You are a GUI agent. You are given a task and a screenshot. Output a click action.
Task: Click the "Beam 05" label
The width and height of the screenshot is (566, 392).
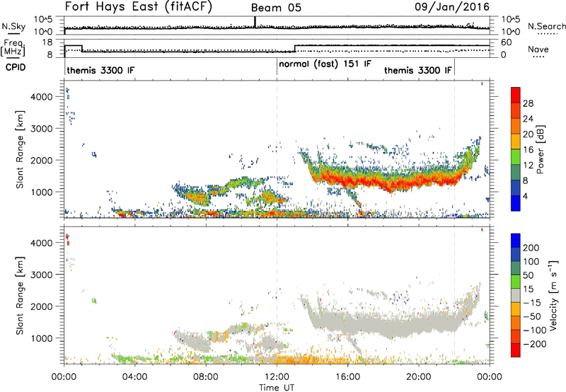(x=276, y=8)
